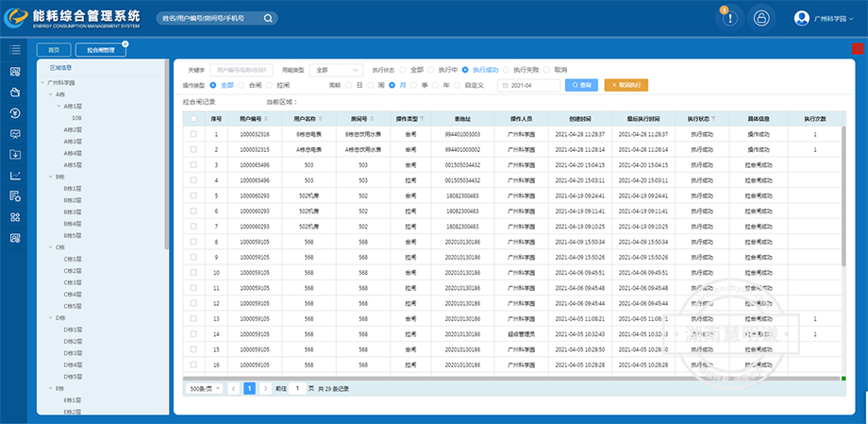
Task: Click the search magnifier in top search bar
Action: pyautogui.click(x=268, y=18)
